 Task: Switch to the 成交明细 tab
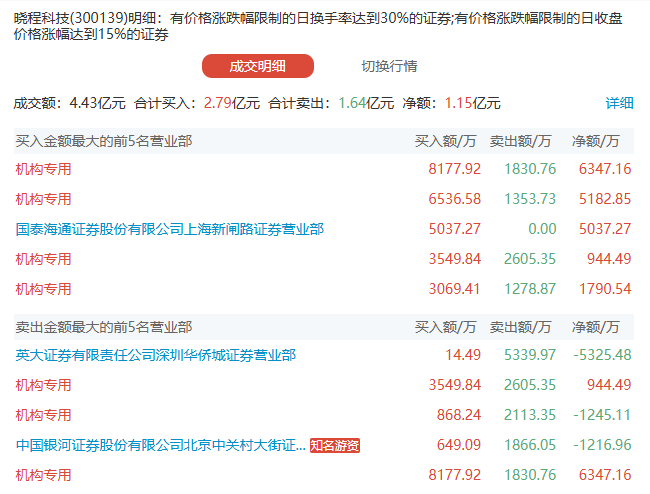pos(257,66)
